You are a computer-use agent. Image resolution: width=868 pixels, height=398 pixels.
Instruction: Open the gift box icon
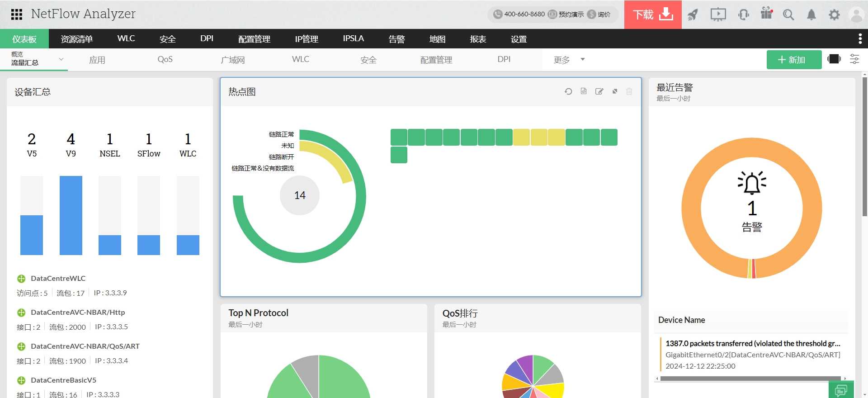coord(767,13)
